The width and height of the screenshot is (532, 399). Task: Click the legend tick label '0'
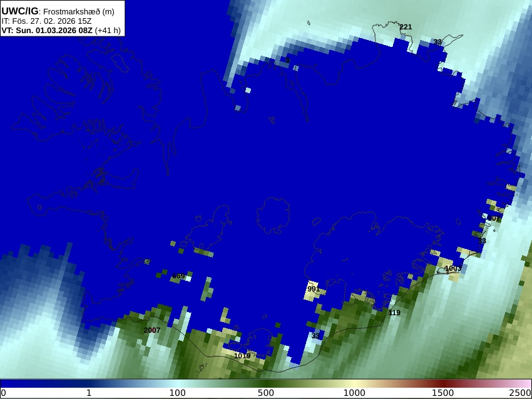(3, 393)
